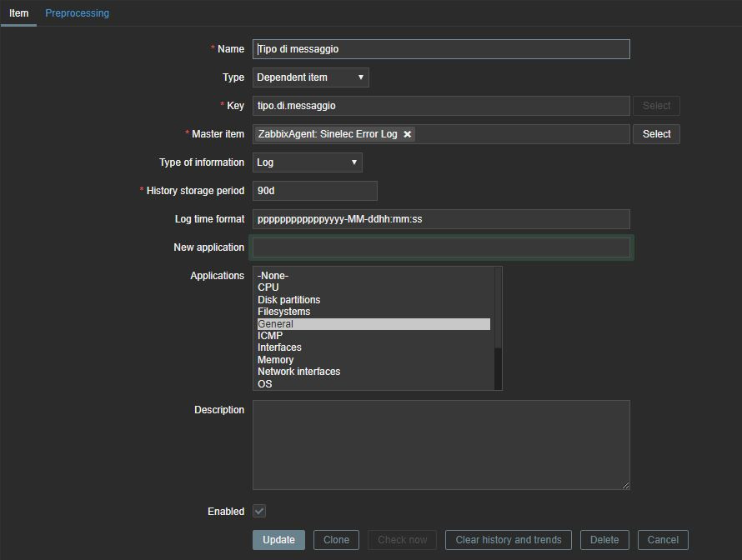The height and width of the screenshot is (560, 742).
Task: Focus the History storage period field
Action: [314, 191]
